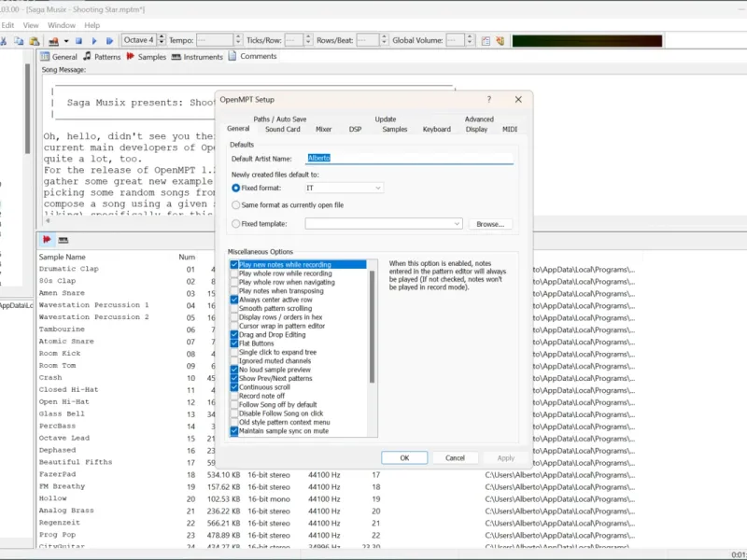Uncheck Always center active row
The image size is (747, 560).
coord(234,300)
